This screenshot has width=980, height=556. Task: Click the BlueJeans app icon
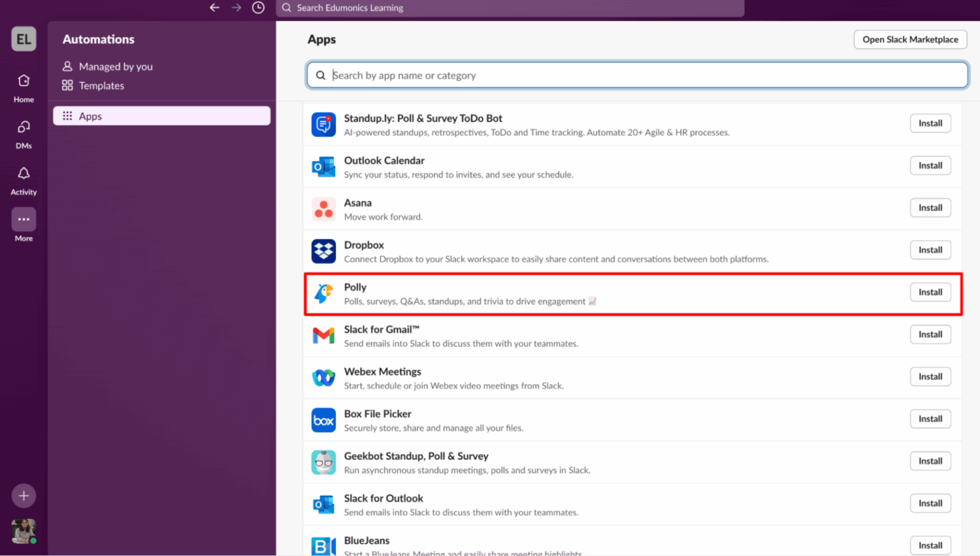click(323, 546)
